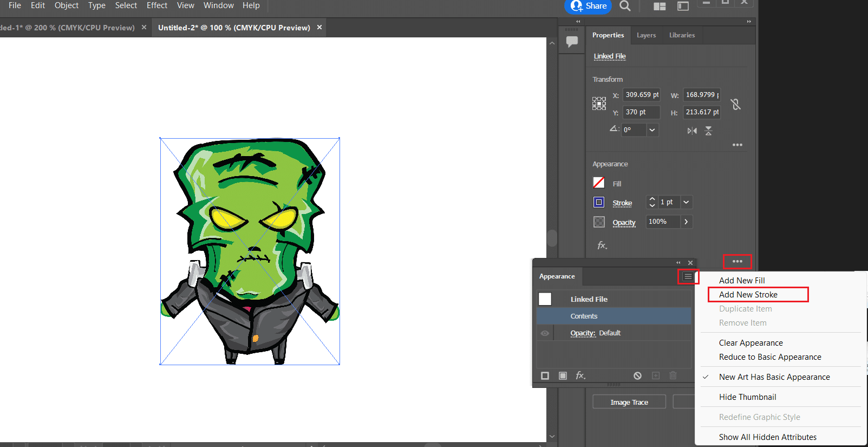This screenshot has width=868, height=447.
Task: Open the workspace switcher icon
Action: click(683, 7)
